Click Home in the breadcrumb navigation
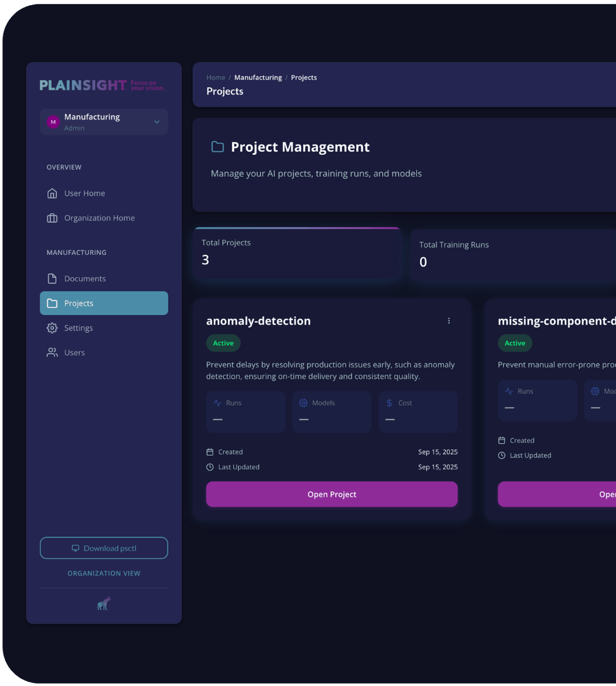This screenshot has width=616, height=686. coord(216,77)
